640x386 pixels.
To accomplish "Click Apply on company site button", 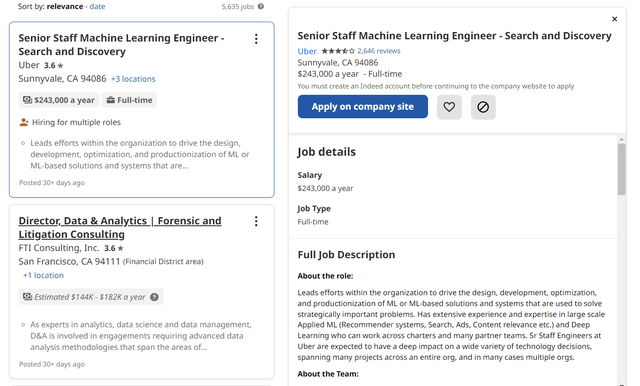I will (x=362, y=107).
